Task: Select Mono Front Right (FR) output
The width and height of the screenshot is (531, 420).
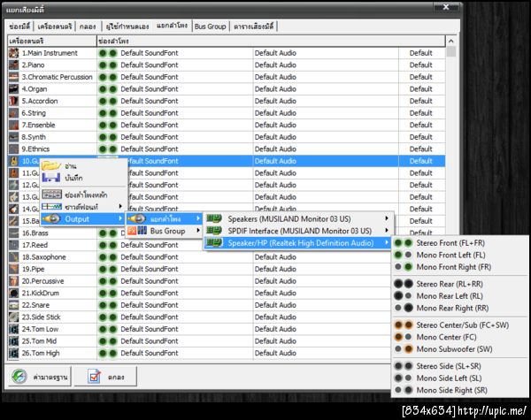Action: coord(458,267)
